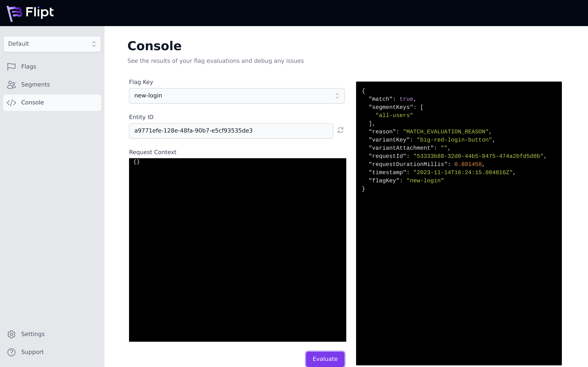Focus the Entity ID text field
This screenshot has height=367, width=588.
click(231, 131)
